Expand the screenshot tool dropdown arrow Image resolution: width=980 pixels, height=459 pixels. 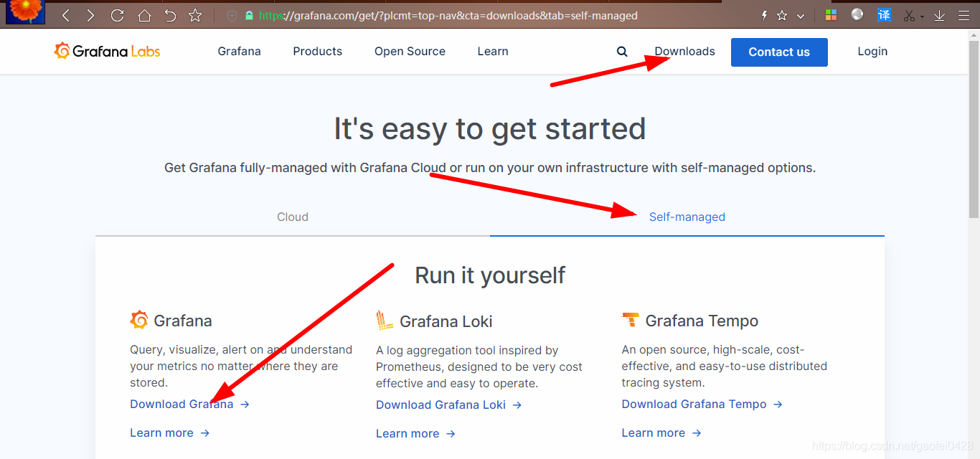tap(922, 16)
